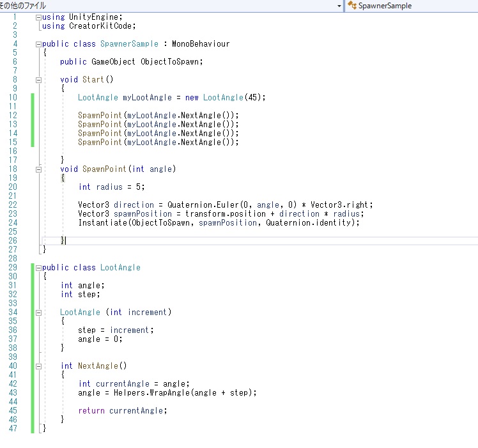The width and height of the screenshot is (478, 448).
Task: Click 'LootAngle' in class declaration line 29
Action: coord(120,268)
